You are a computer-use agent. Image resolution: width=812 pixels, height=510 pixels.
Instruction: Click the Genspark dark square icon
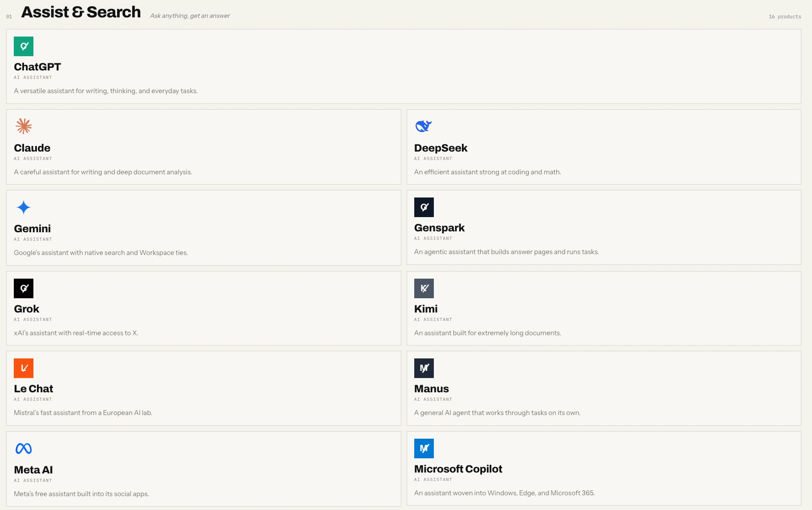[424, 207]
